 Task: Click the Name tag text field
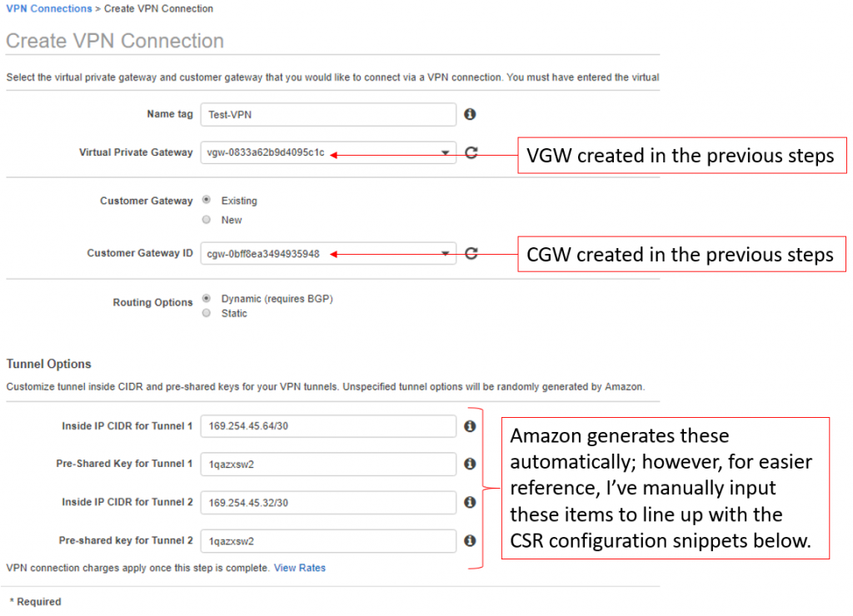[x=328, y=115]
